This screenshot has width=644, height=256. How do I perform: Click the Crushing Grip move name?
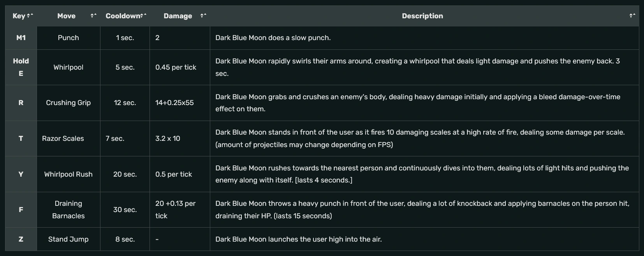[x=68, y=103]
